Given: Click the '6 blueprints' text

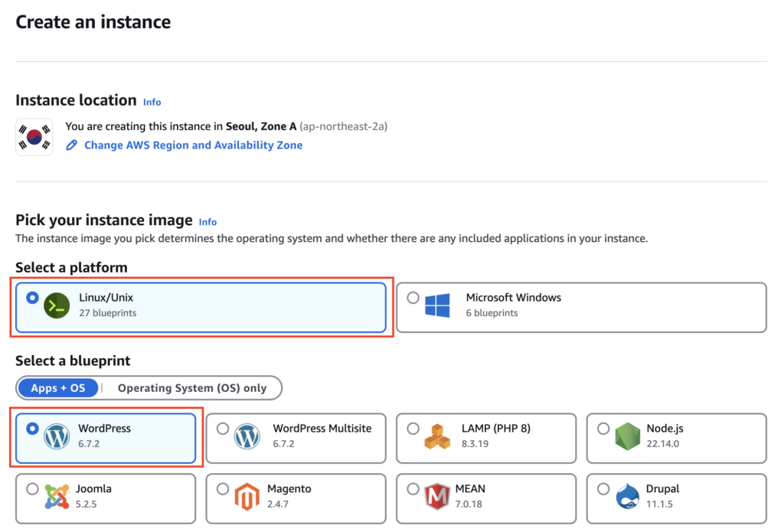Looking at the screenshot, I should pos(492,313).
